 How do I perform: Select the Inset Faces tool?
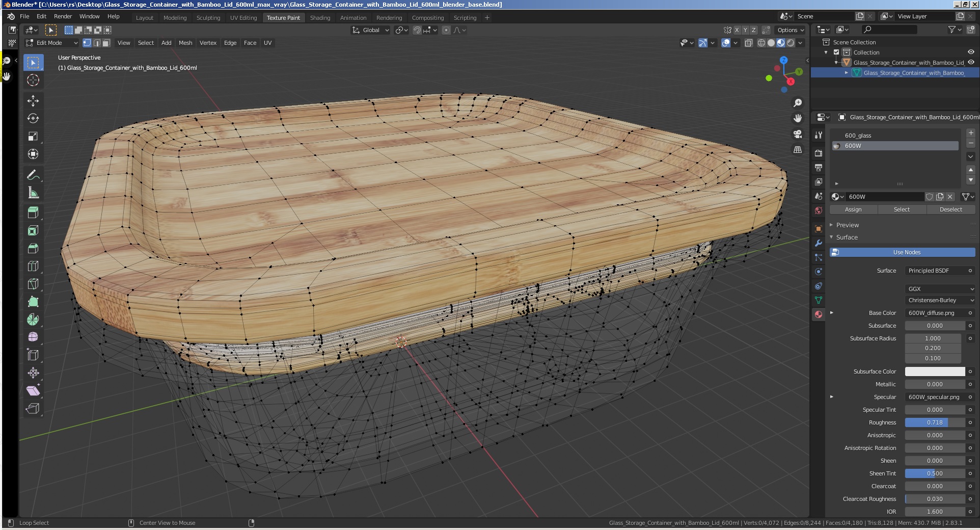pos(33,230)
